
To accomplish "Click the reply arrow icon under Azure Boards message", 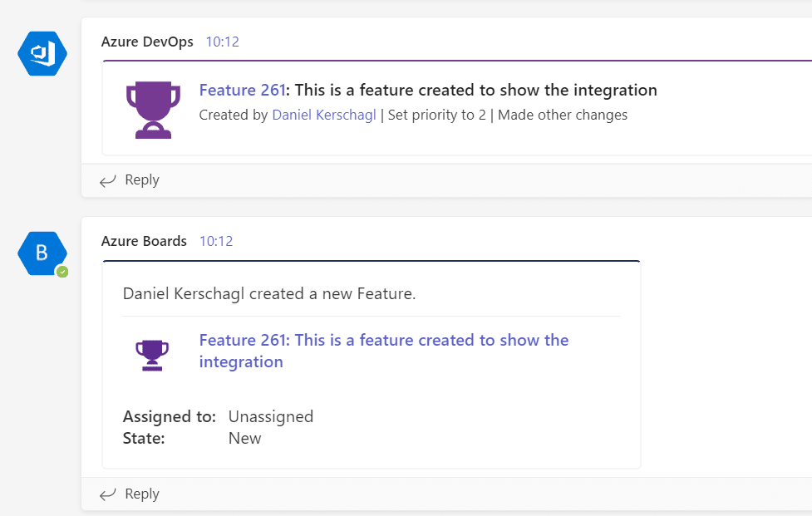I will click(108, 494).
